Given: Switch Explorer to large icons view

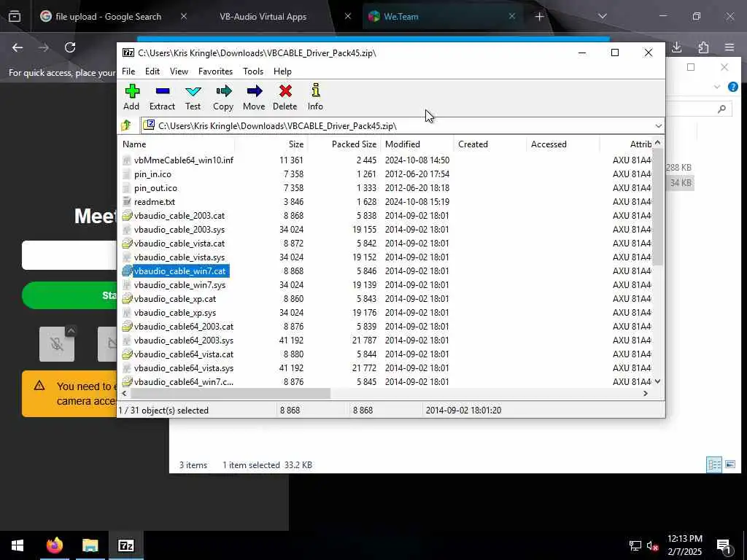Looking at the screenshot, I should (x=729, y=464).
